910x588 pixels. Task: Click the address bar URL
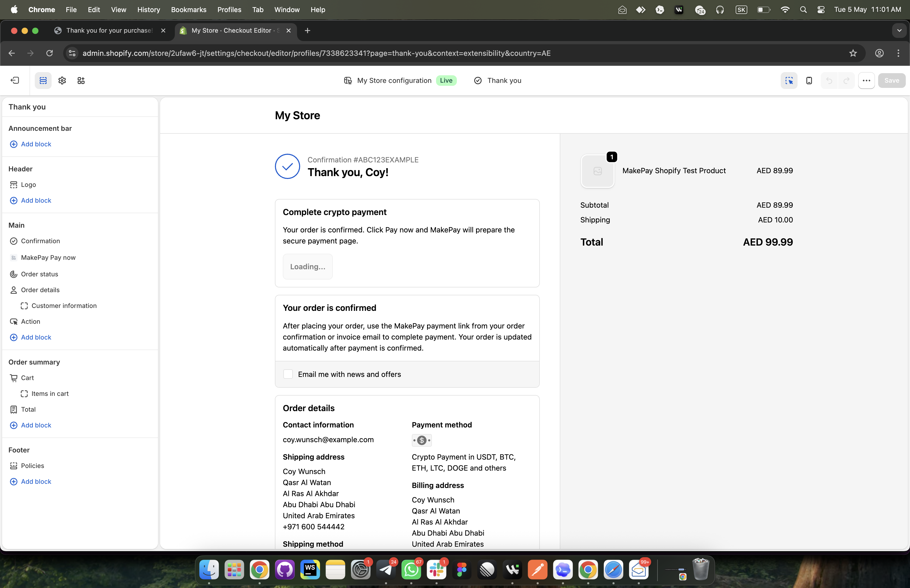pos(316,53)
